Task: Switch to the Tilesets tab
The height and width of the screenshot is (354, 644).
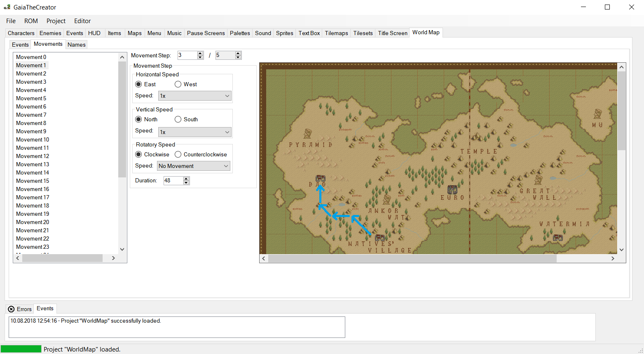Action: click(x=363, y=33)
